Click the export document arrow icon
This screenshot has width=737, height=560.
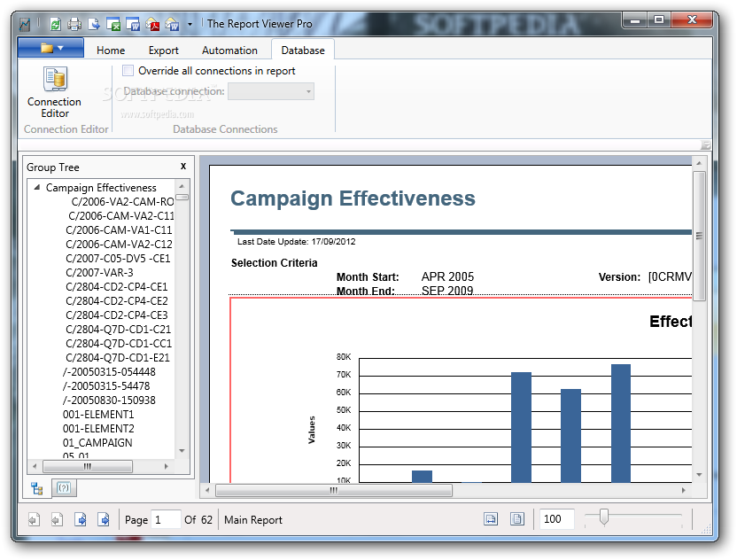94,24
